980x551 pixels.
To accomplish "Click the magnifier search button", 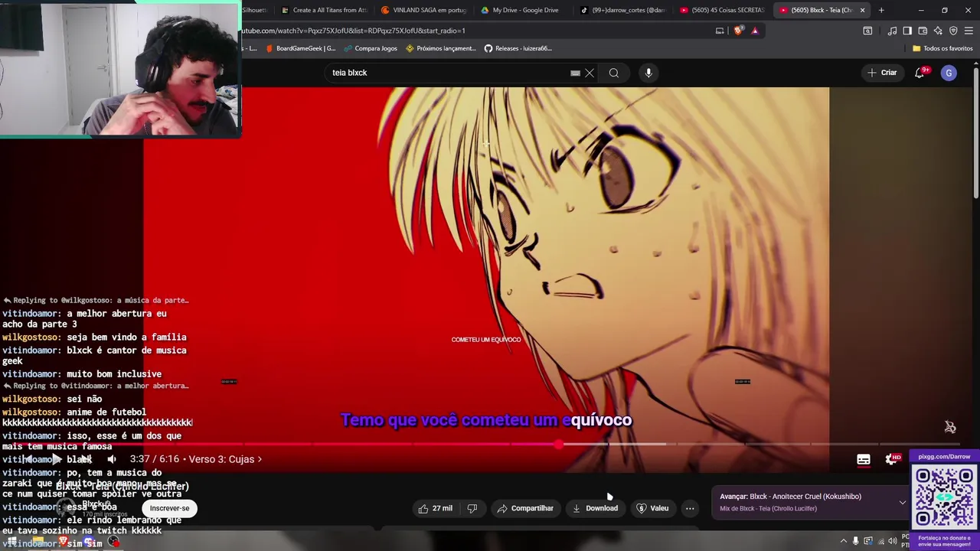I will point(614,73).
